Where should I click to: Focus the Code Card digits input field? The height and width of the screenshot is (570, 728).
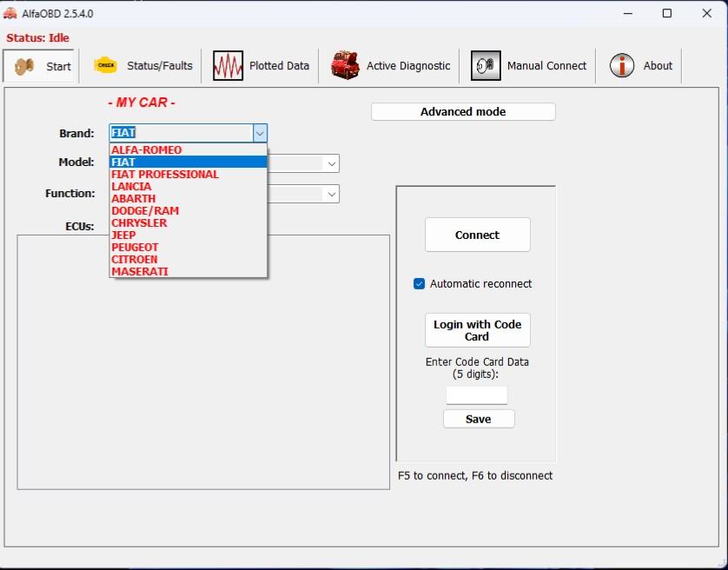477,395
